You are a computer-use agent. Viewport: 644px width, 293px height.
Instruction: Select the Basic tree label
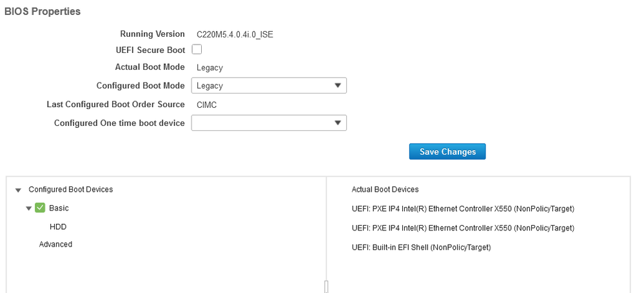pyautogui.click(x=59, y=208)
